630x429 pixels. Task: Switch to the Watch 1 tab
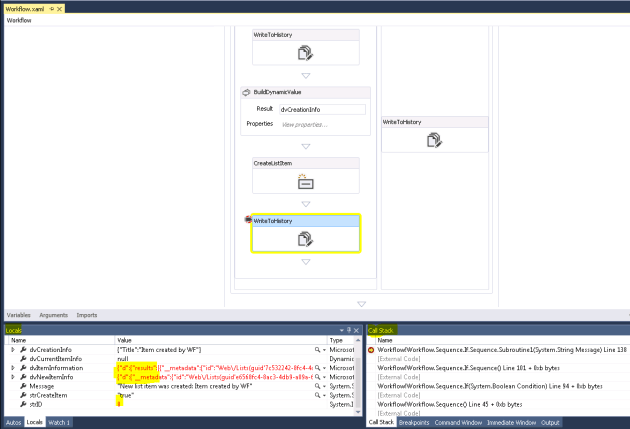click(60, 422)
